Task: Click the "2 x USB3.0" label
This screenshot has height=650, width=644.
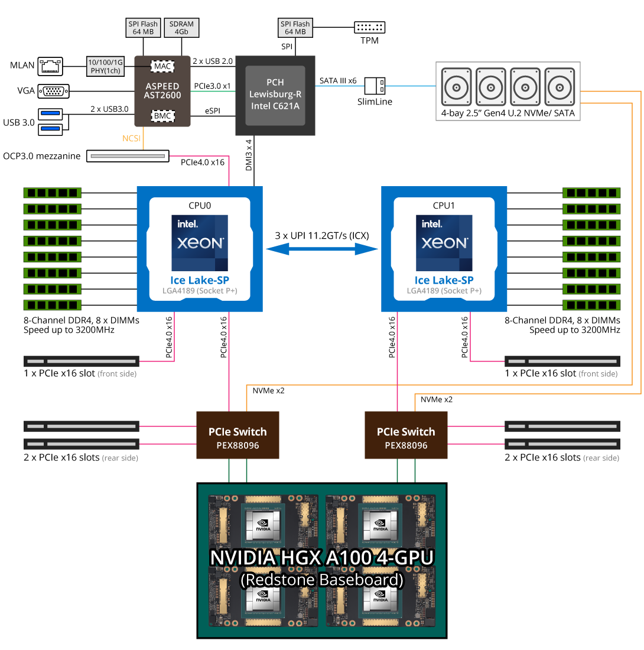Action: (x=109, y=109)
